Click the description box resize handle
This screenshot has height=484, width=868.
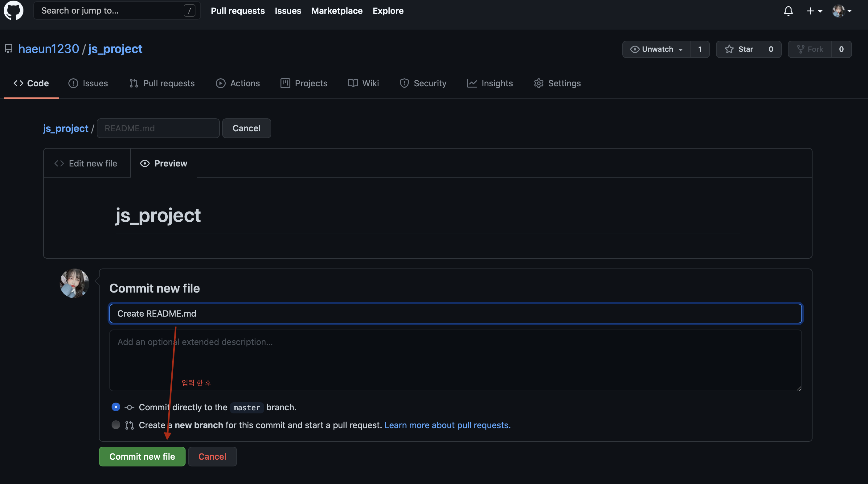[x=799, y=388]
